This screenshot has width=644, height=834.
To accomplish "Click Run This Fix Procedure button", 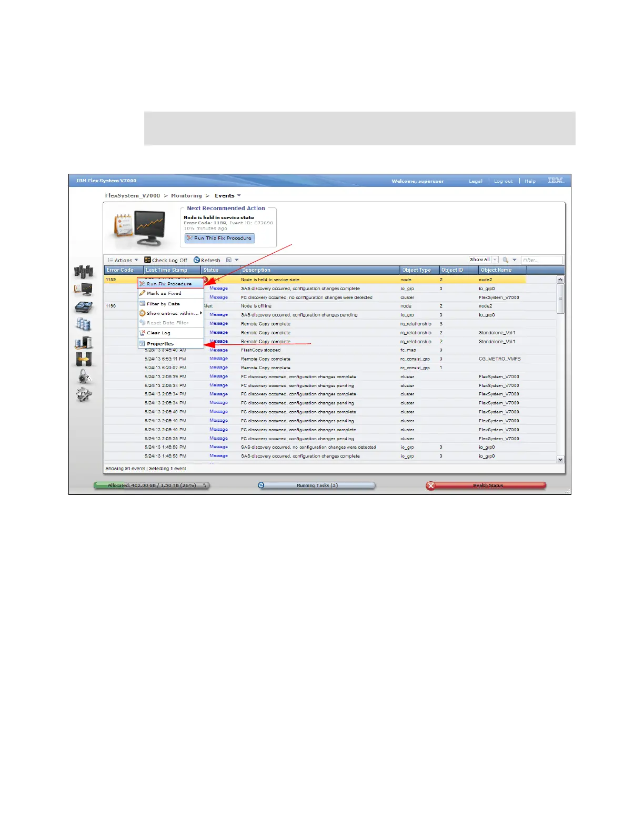I will [219, 238].
